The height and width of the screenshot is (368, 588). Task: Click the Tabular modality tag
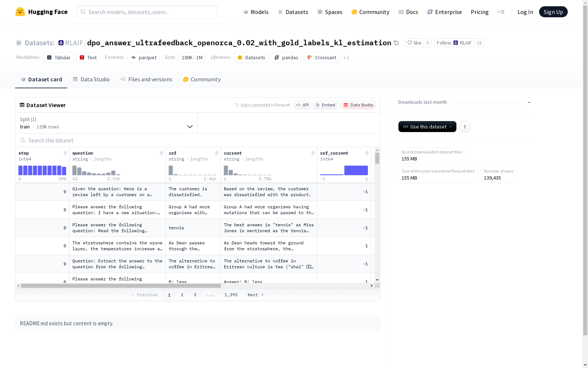click(x=59, y=57)
